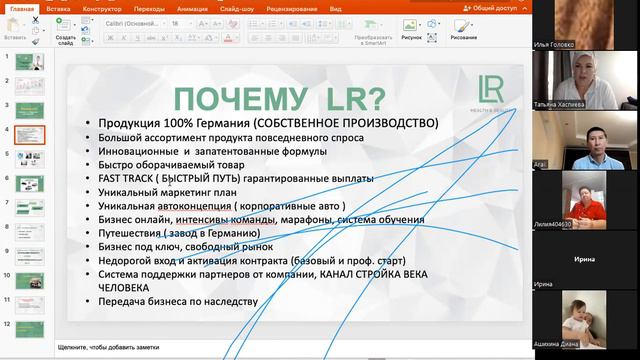Open the Shapes dropdown arrow
The image size is (640, 360).
tap(439, 24)
